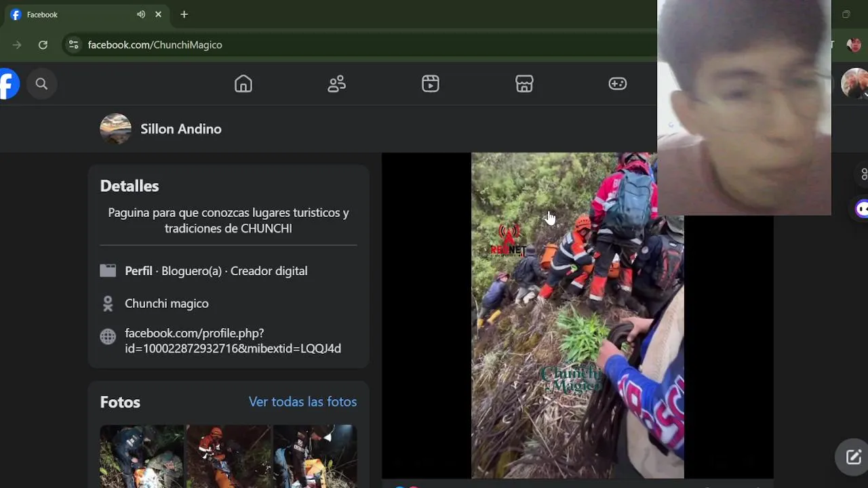868x488 pixels.
Task: Open a new browser tab
Action: coord(184,14)
